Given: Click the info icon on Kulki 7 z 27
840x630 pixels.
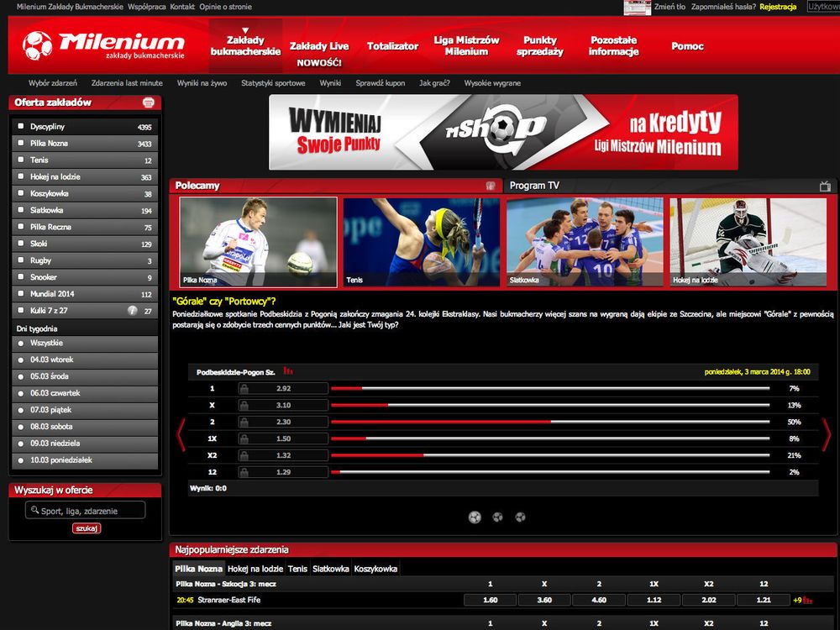Looking at the screenshot, I should click(x=133, y=310).
